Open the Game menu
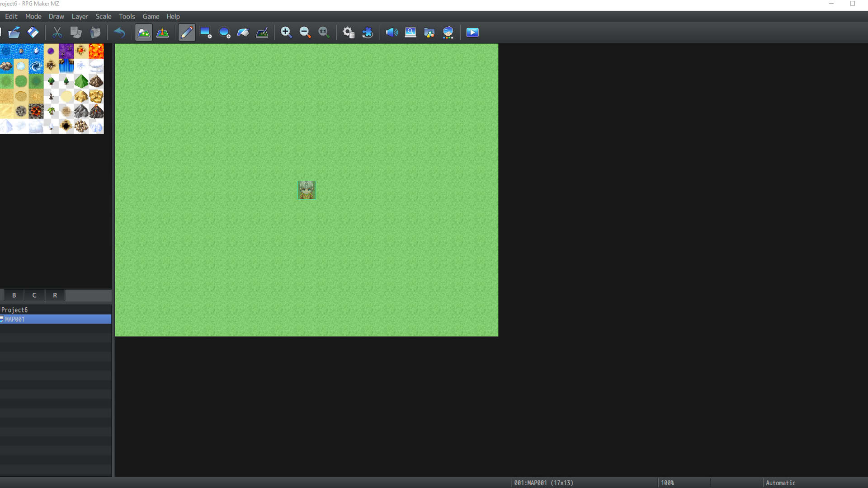 [x=151, y=16]
